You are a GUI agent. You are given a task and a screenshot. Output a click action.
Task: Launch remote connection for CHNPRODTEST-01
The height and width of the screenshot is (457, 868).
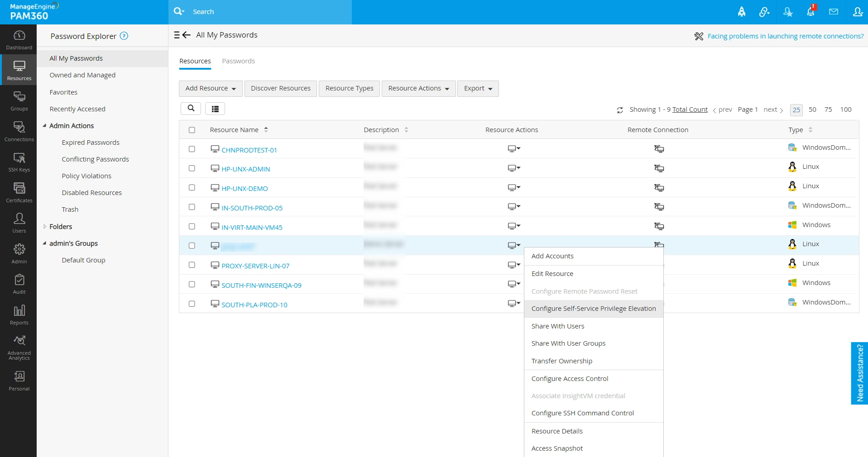(x=659, y=149)
